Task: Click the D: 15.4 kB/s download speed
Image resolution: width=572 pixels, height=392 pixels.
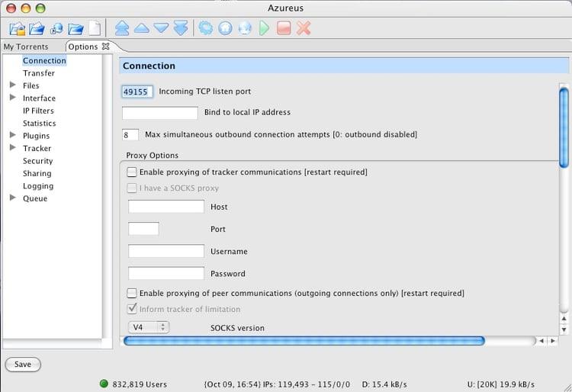Action: [384, 384]
